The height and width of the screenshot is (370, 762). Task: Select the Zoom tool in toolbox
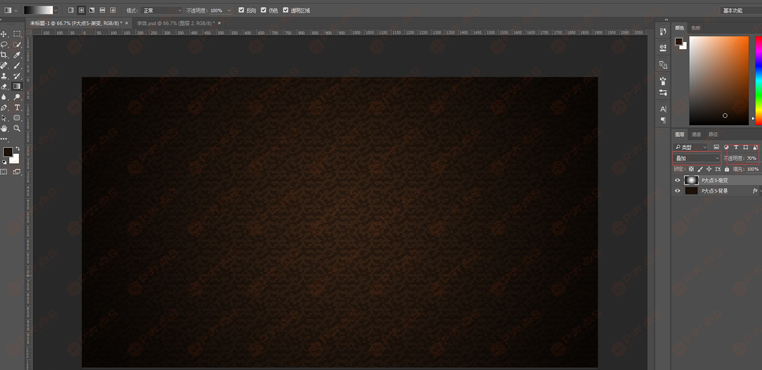pos(17,128)
